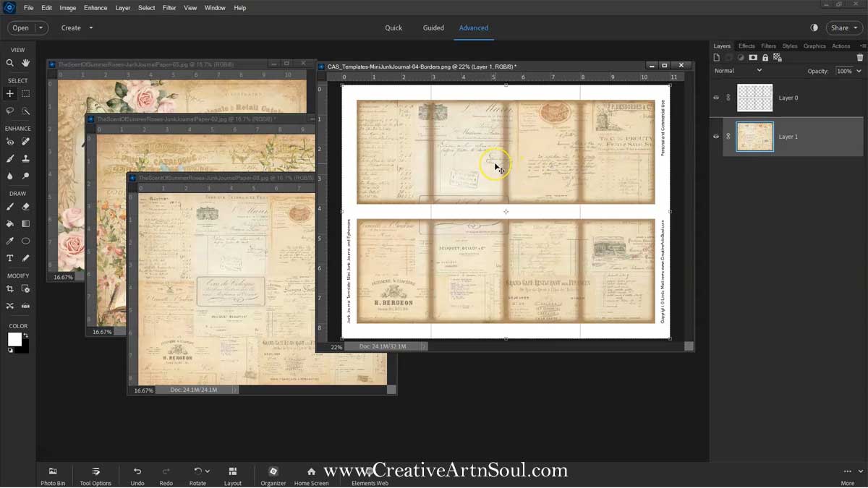Select the Move tool
The image size is (868, 488).
(x=10, y=93)
